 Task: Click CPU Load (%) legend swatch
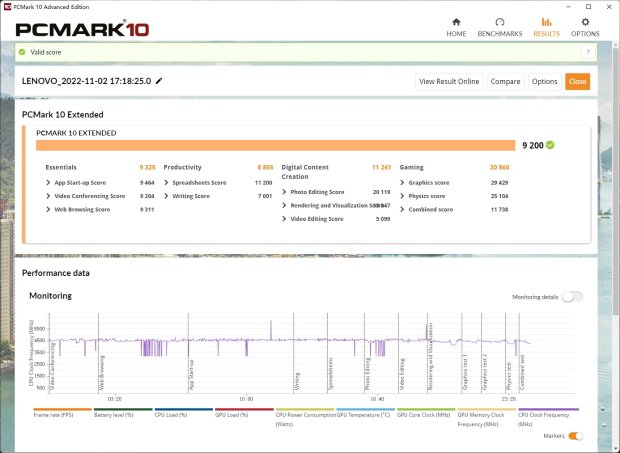(184, 410)
